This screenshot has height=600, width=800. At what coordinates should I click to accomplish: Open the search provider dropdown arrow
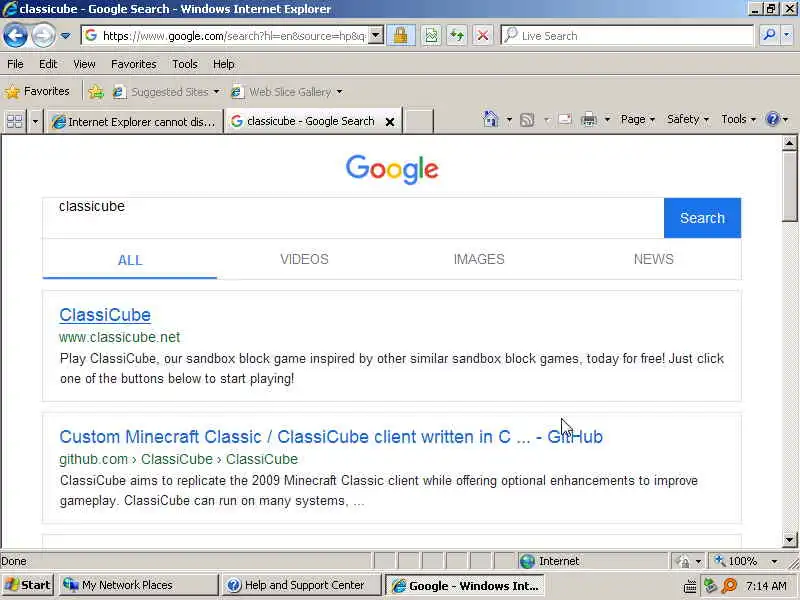[x=787, y=35]
